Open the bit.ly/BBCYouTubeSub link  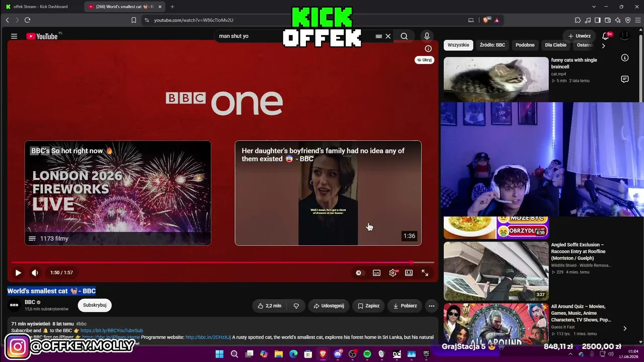tap(112, 331)
